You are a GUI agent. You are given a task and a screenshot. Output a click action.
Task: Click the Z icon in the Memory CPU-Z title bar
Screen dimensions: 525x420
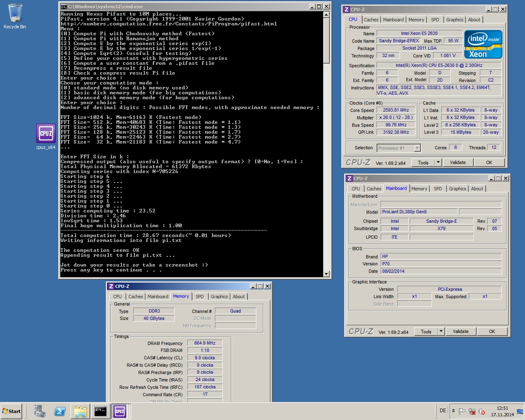coord(111,286)
